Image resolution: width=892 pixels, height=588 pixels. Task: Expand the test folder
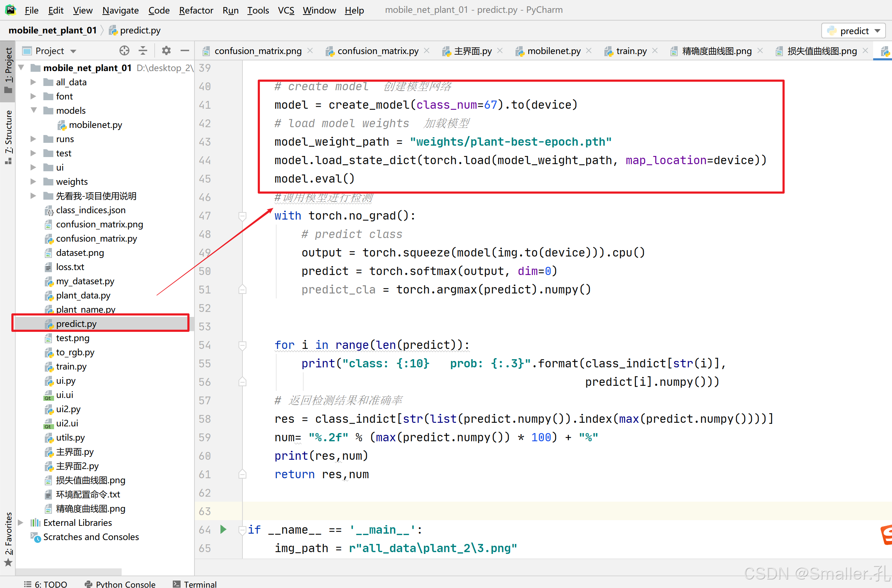pos(33,153)
